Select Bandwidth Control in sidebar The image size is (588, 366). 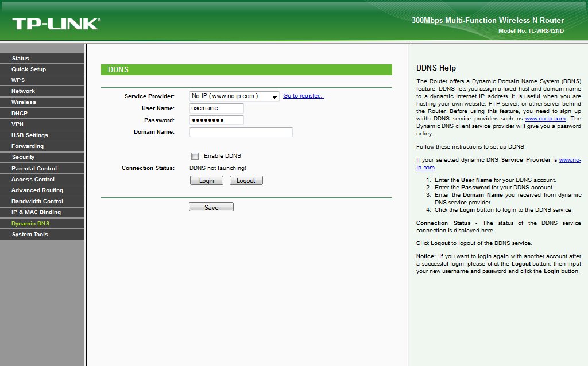[x=37, y=201]
